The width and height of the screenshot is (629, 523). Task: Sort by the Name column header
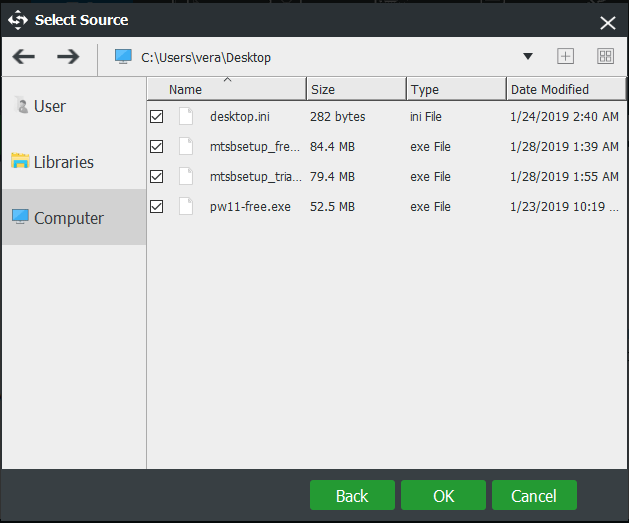(227, 89)
